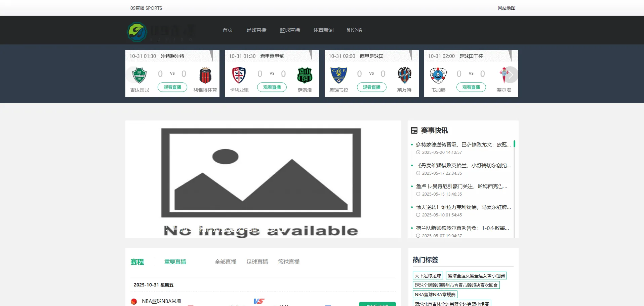Open the 网站地图 link
This screenshot has width=644, height=306.
point(506,8)
